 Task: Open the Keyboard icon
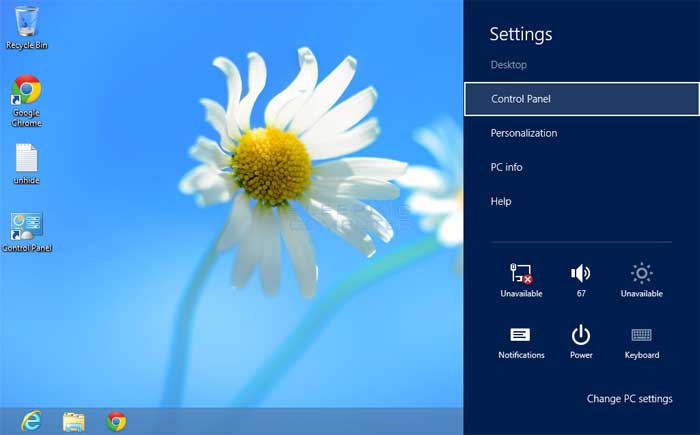(642, 343)
